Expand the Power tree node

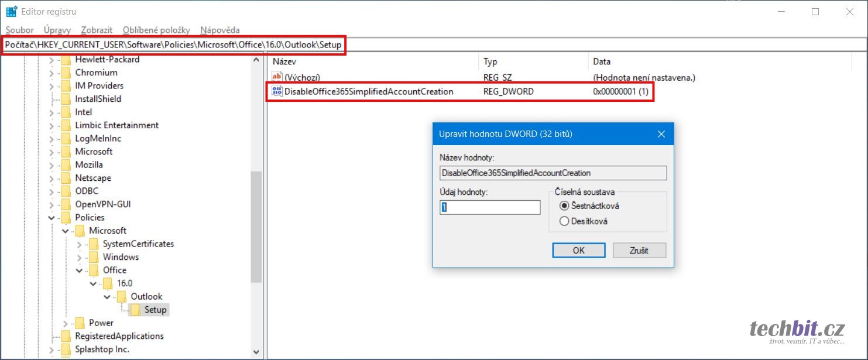point(65,323)
